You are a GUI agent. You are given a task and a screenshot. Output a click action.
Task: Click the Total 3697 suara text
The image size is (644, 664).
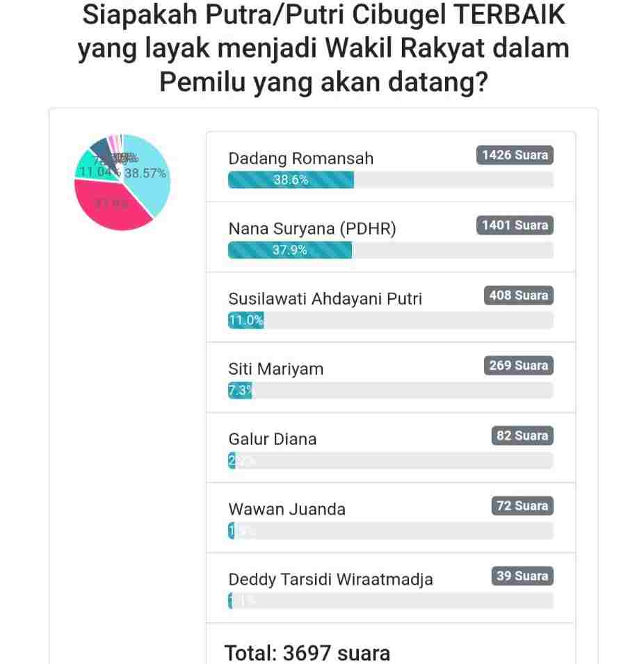(307, 653)
